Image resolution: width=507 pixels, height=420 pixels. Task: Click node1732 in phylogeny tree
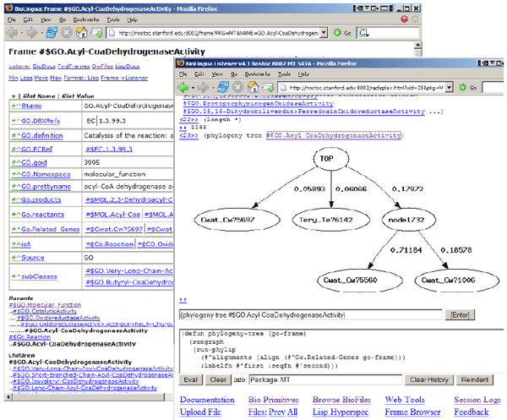click(408, 220)
